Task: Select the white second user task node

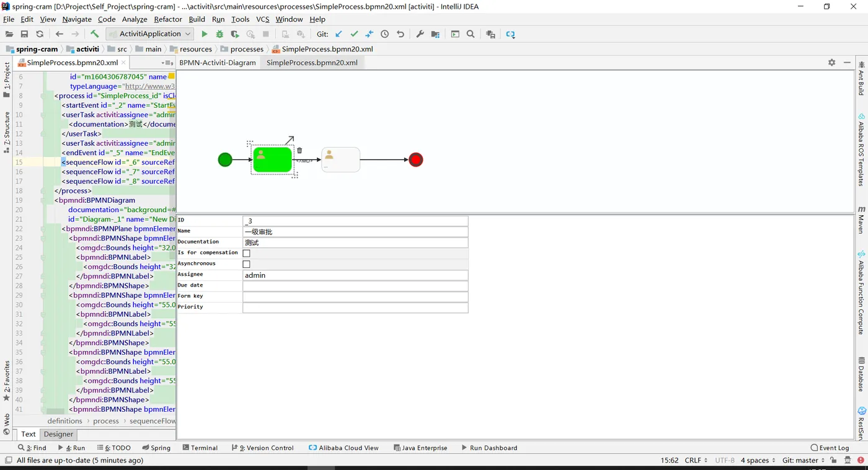Action: coord(340,159)
